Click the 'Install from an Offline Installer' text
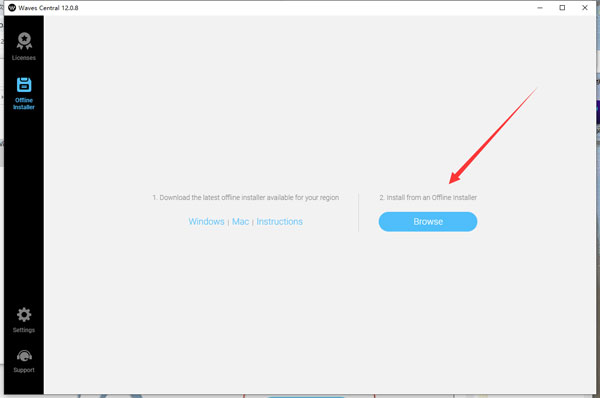Viewport: 600px width, 398px height. pyautogui.click(x=428, y=197)
